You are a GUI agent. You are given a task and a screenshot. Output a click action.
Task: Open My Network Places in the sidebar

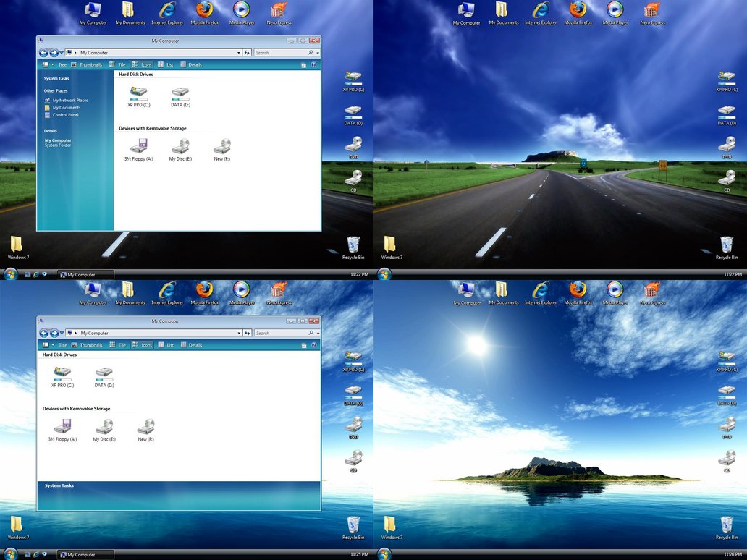pyautogui.click(x=69, y=101)
